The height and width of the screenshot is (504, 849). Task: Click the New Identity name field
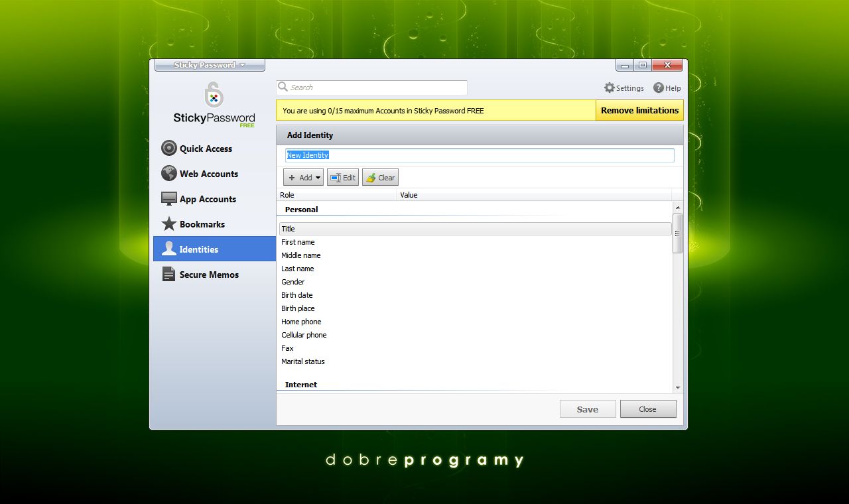[x=480, y=155]
